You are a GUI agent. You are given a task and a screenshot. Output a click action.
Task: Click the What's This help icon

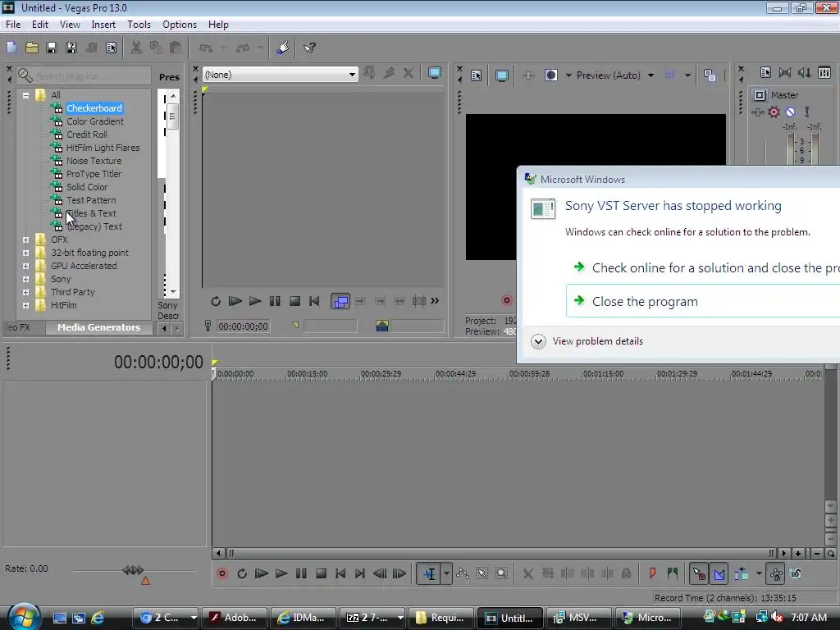tap(309, 48)
